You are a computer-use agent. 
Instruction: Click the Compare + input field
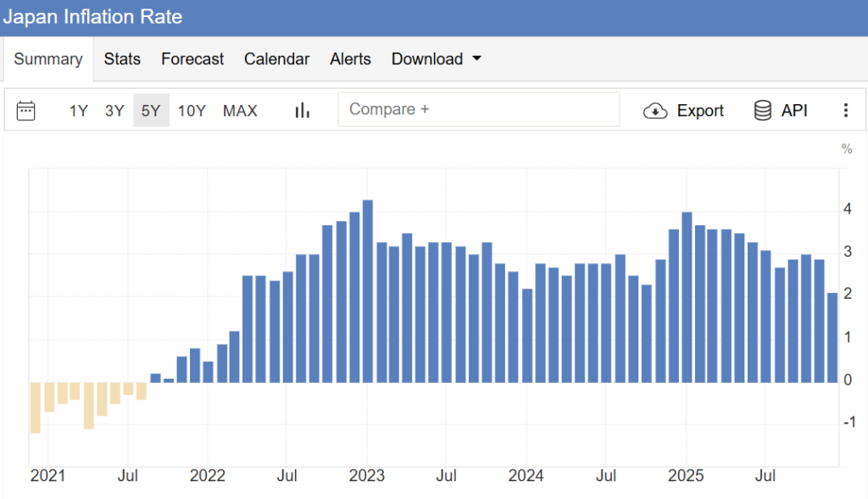(477, 110)
